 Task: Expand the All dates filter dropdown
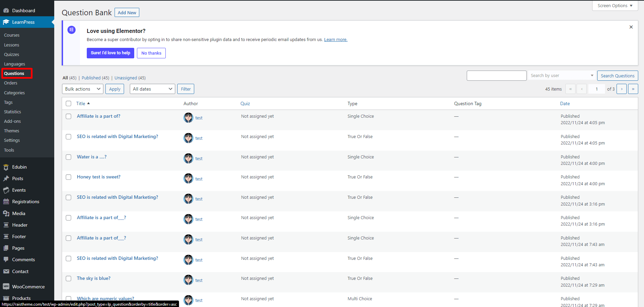pos(152,89)
